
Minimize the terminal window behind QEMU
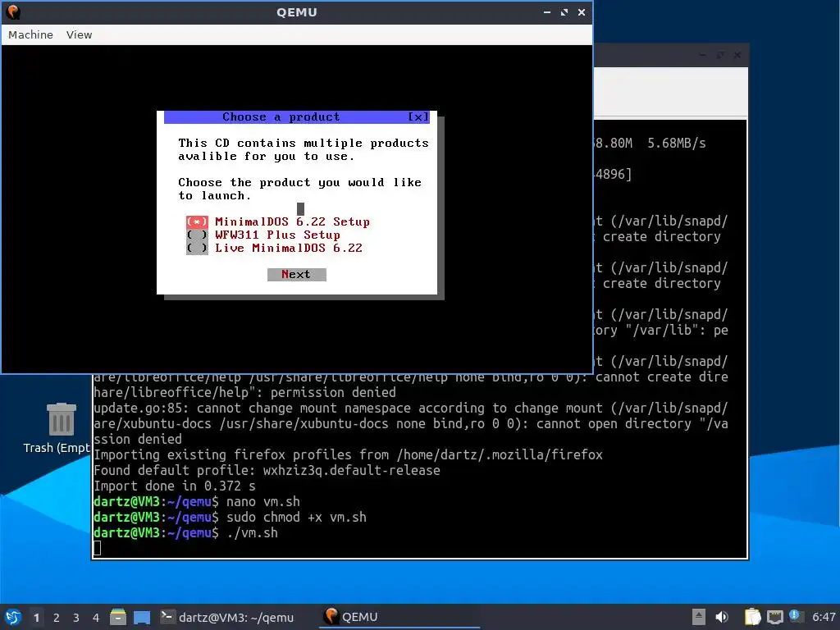click(x=703, y=55)
